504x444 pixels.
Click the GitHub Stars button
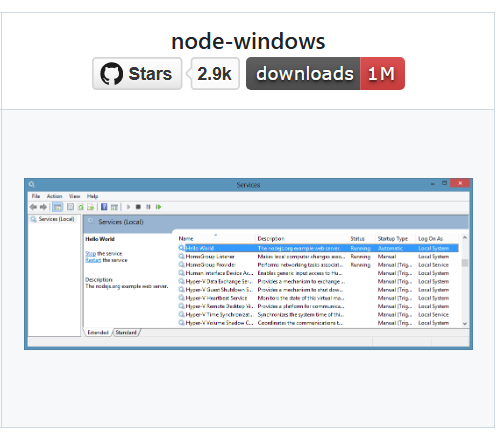pos(137,73)
